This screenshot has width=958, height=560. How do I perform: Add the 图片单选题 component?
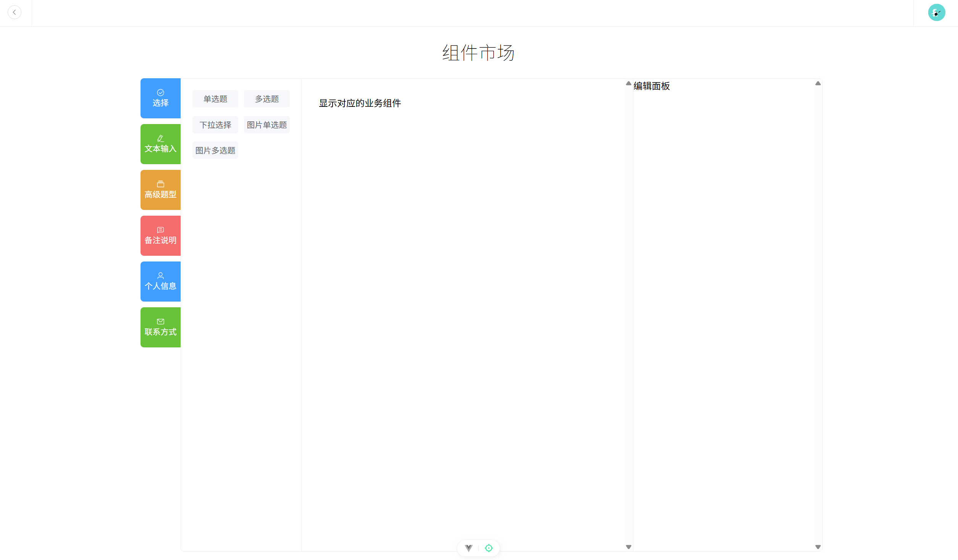tap(267, 125)
